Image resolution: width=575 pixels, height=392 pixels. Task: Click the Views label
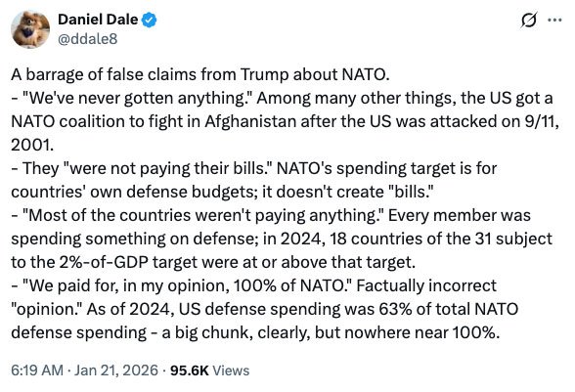231,370
